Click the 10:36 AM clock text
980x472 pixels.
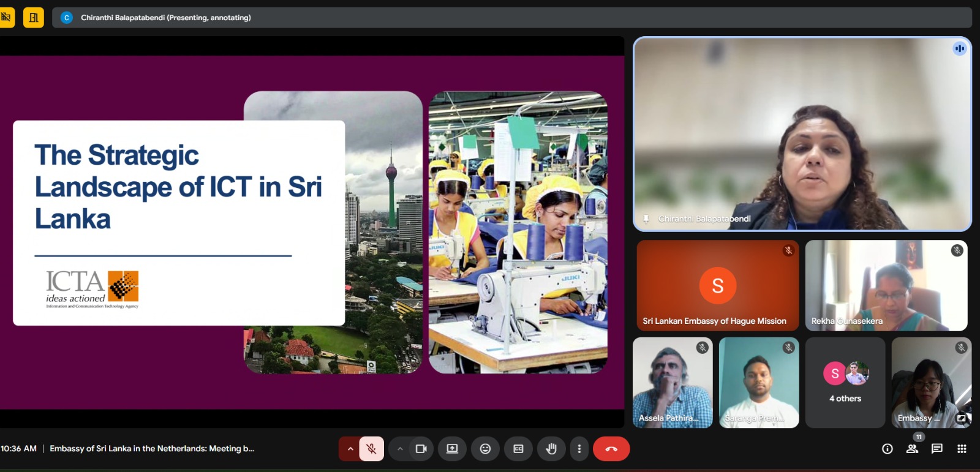(x=19, y=449)
